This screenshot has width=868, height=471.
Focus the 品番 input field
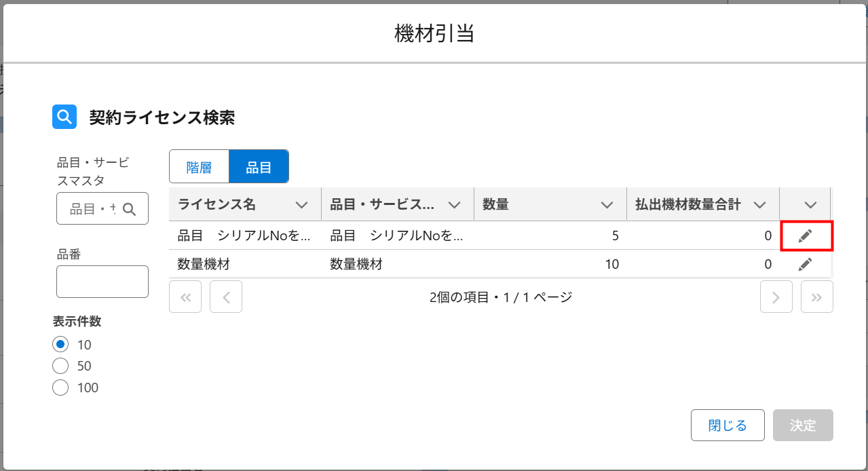(102, 282)
